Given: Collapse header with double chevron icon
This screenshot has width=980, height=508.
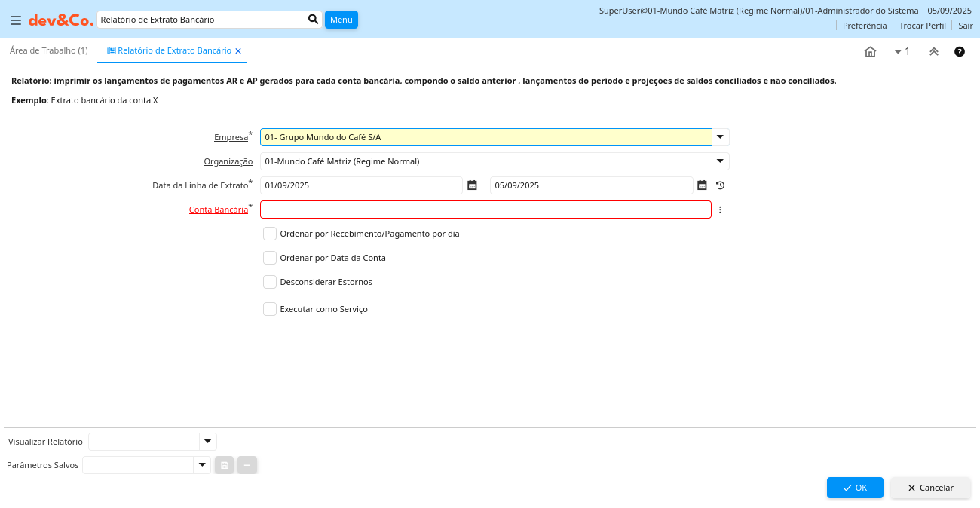Looking at the screenshot, I should [x=933, y=51].
